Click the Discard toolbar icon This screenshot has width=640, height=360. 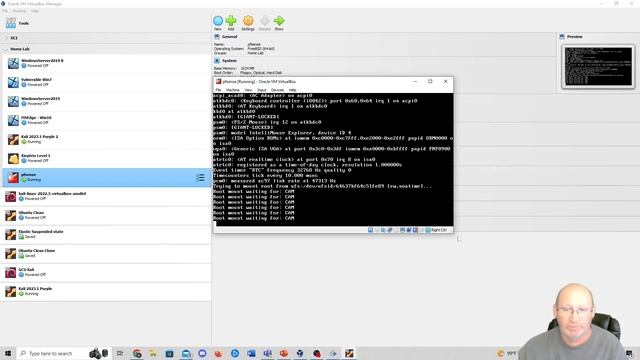tap(264, 21)
